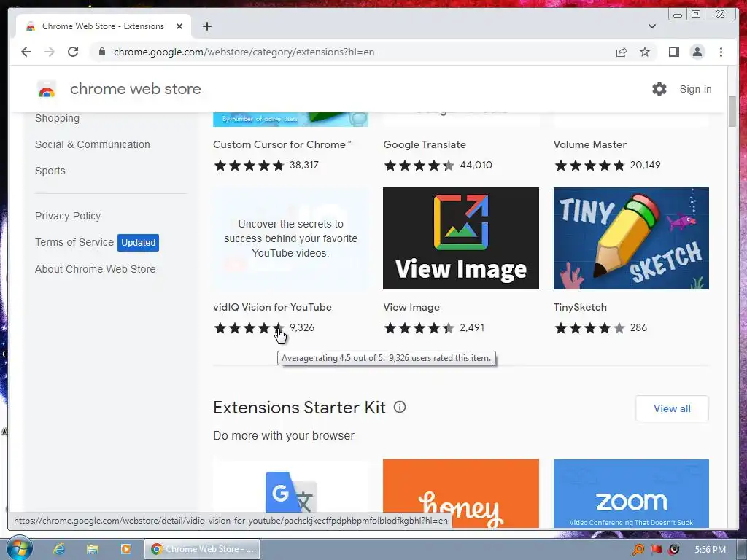Open the Honey extension thumbnail
The image size is (747, 560).
[461, 494]
